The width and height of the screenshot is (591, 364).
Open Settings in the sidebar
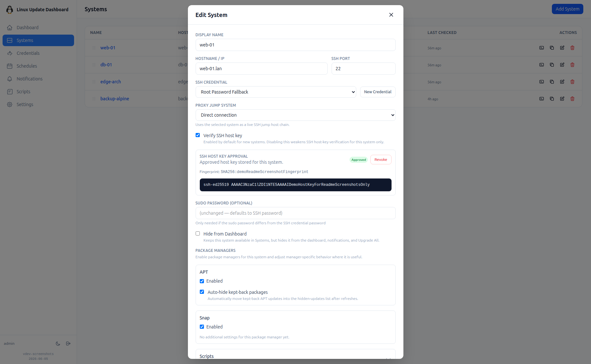[x=38, y=104]
